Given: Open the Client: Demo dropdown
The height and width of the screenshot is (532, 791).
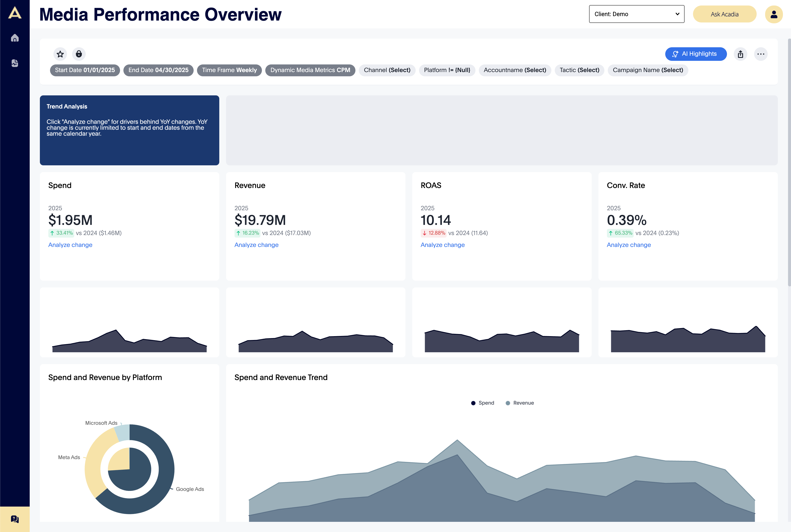Looking at the screenshot, I should [x=637, y=14].
